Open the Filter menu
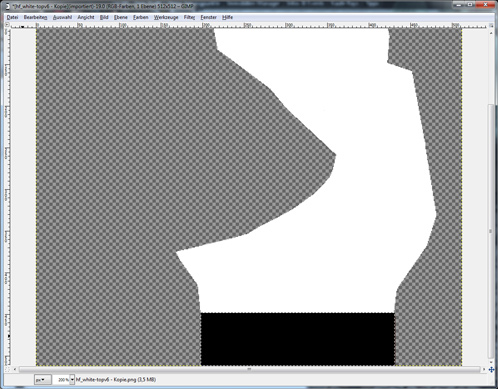Screen dimensions: 498x389 pos(189,17)
